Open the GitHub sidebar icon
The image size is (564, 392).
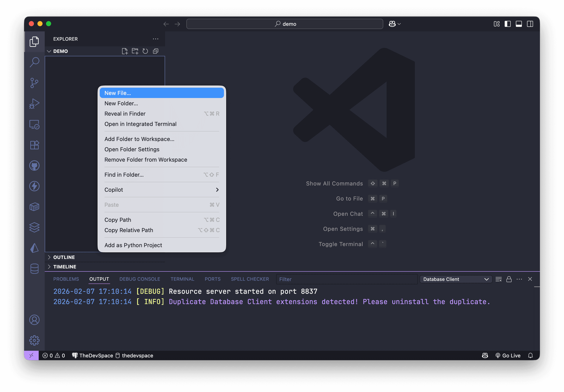(x=34, y=165)
